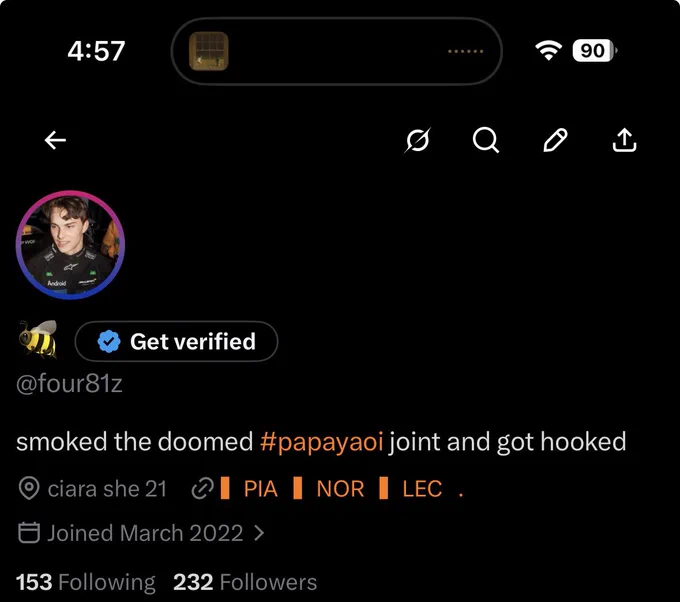
Task: Tap the Get verified button
Action: click(176, 341)
